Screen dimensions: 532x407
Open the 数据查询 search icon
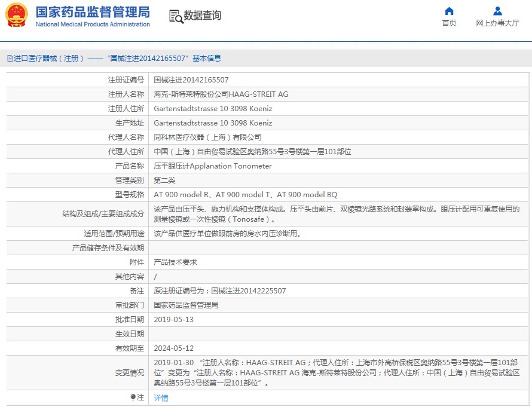pyautogui.click(x=176, y=16)
